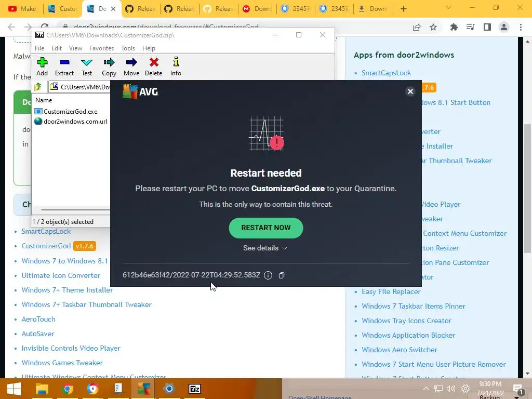Open the Edit menu in 7-Zip
The height and width of the screenshot is (399, 532).
point(56,48)
